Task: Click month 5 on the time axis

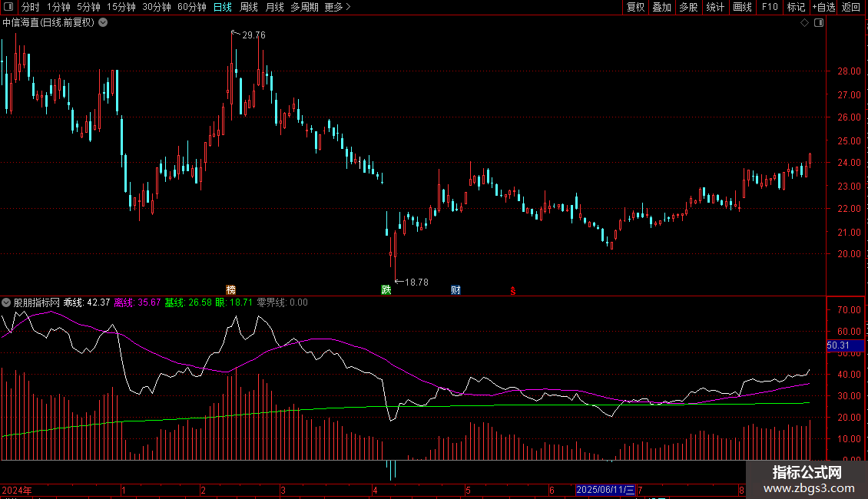Action: coord(468,490)
